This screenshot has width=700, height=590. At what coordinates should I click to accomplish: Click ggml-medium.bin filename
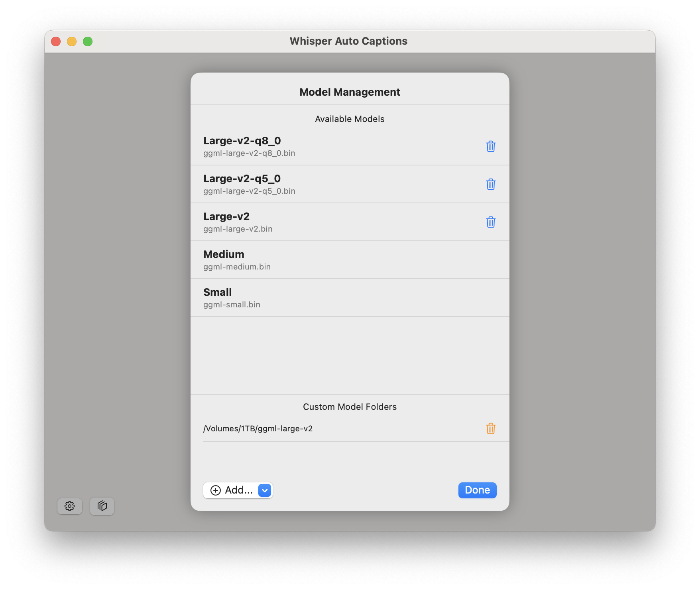pyautogui.click(x=237, y=267)
